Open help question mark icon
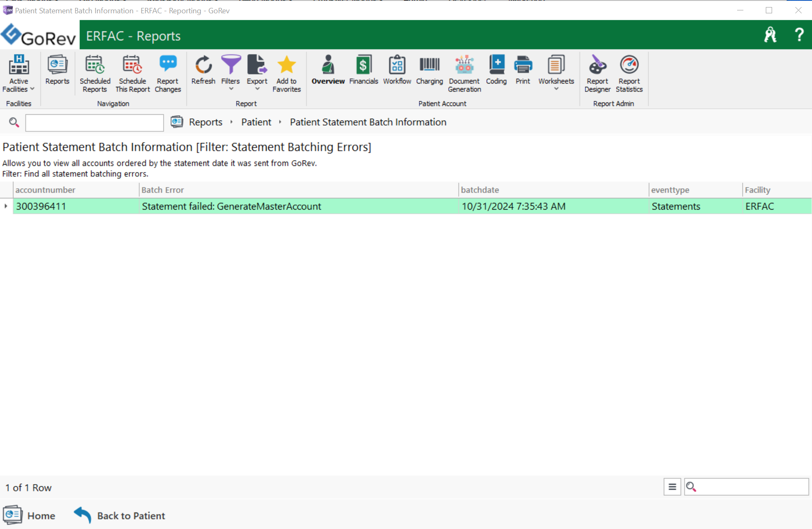The width and height of the screenshot is (812, 529). [799, 35]
